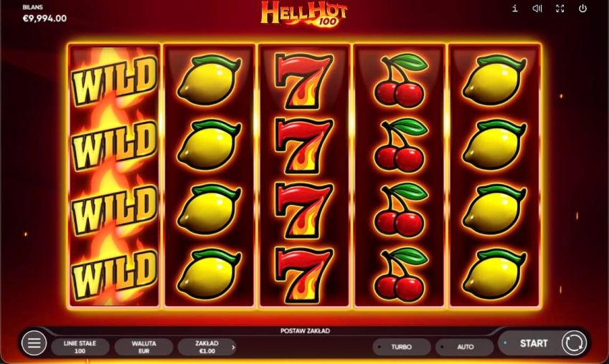Open the hamburger menu button
Viewport: 609px width, 364px height.
pyautogui.click(x=34, y=343)
